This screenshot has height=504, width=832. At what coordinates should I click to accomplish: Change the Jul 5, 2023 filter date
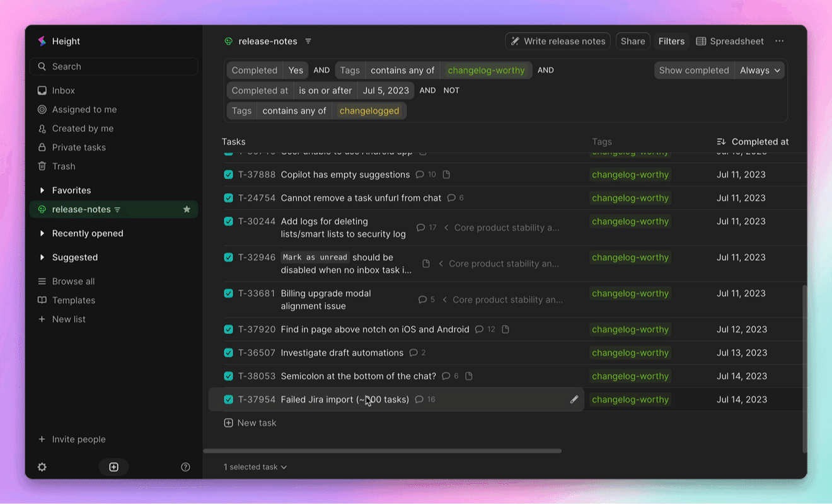(386, 90)
